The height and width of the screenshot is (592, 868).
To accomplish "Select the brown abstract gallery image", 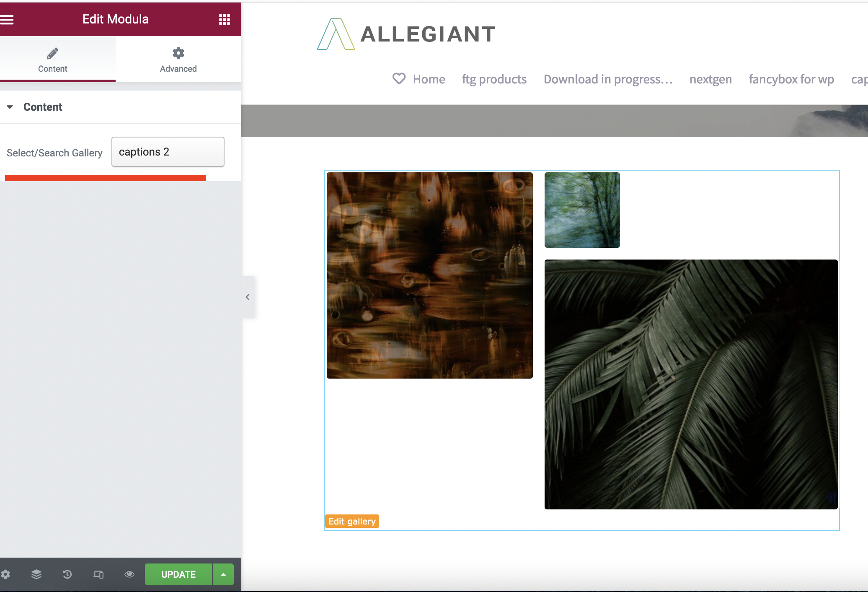I will tap(430, 275).
